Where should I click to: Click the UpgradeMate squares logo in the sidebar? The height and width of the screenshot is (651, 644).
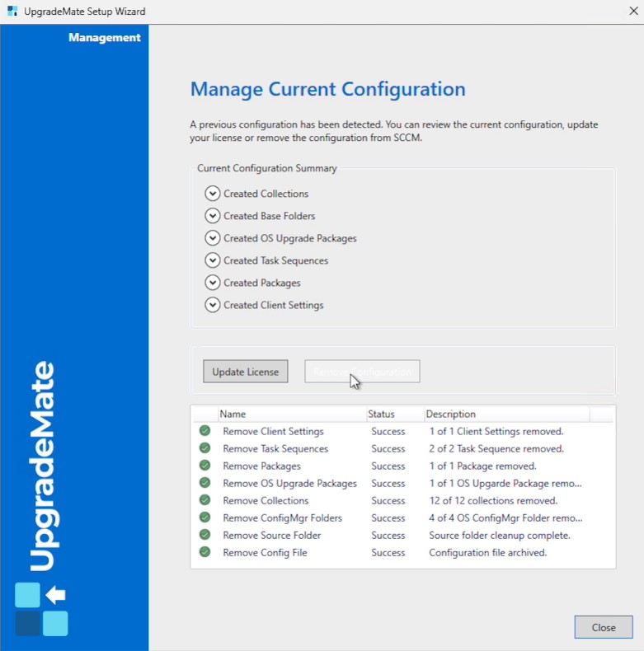coord(41,609)
